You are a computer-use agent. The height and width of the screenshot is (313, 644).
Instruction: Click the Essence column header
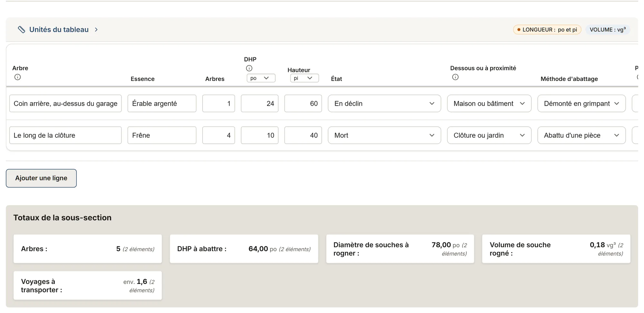point(142,79)
